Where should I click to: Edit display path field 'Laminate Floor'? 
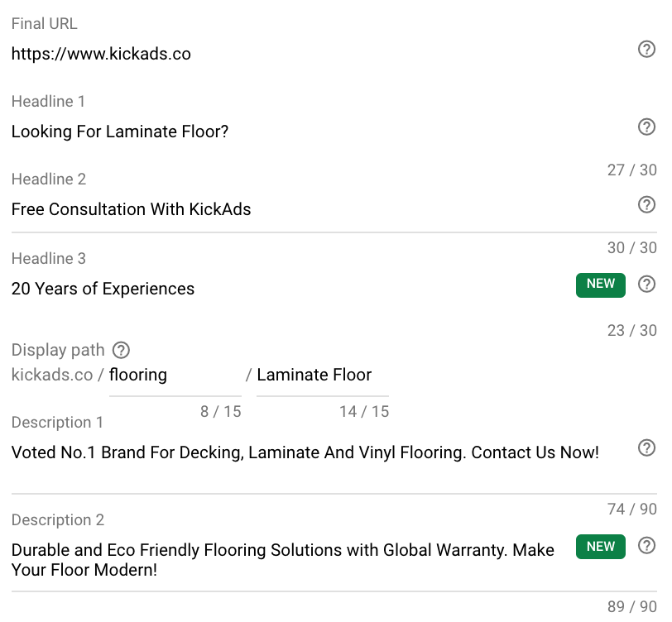323,376
